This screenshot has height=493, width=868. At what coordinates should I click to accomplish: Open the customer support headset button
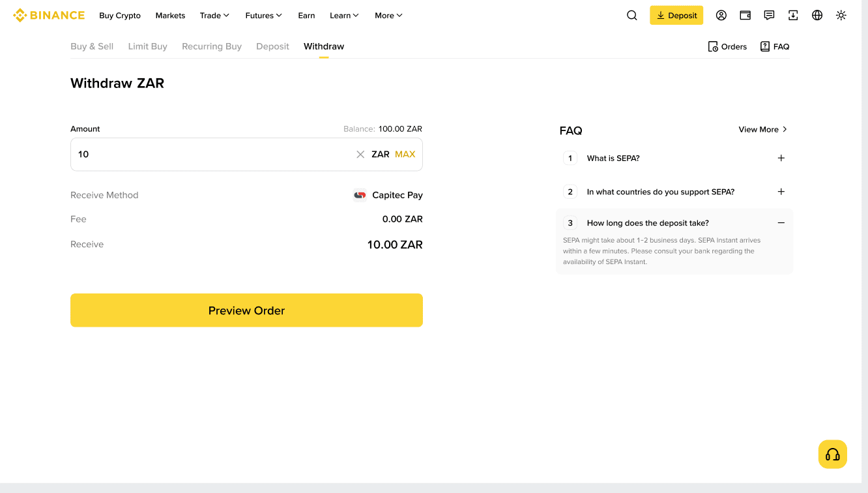pos(833,455)
